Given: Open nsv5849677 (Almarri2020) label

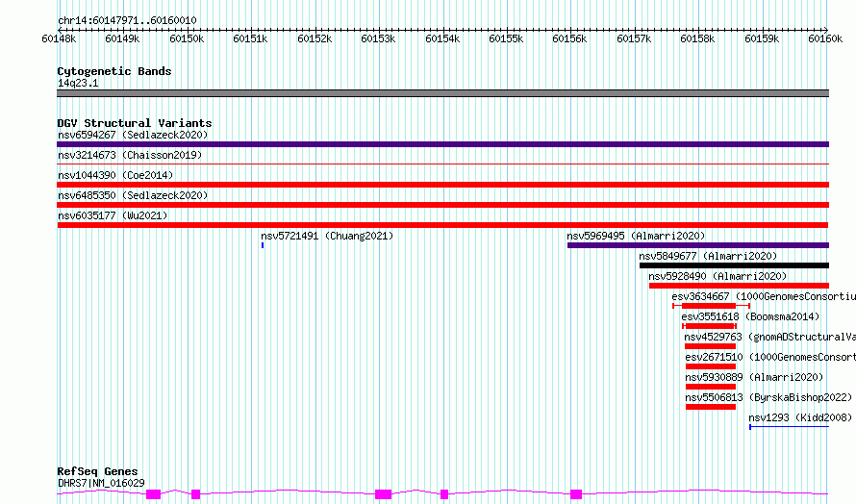Looking at the screenshot, I should 708,256.
